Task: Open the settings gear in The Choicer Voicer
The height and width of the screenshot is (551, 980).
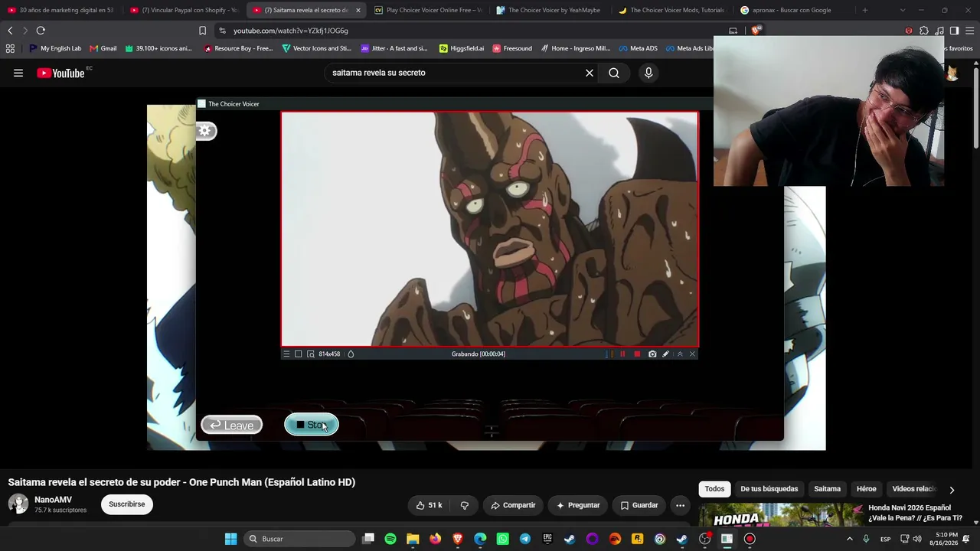Action: coord(205,131)
